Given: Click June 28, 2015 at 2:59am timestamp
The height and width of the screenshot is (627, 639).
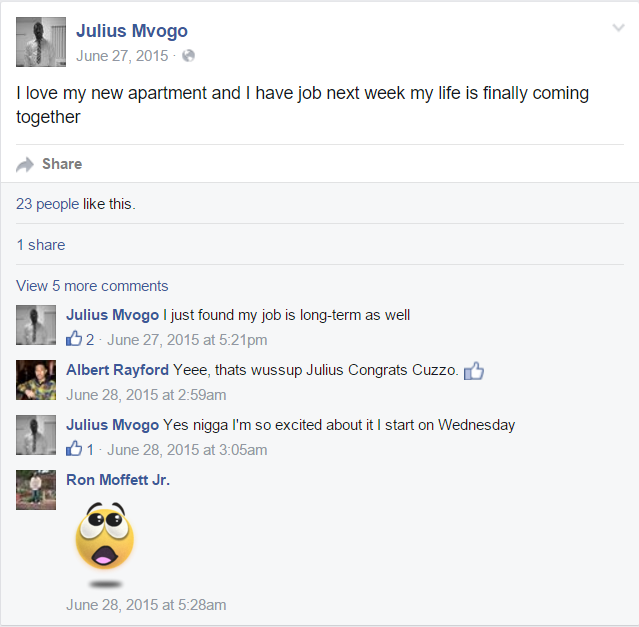Looking at the screenshot, I should [x=146, y=395].
